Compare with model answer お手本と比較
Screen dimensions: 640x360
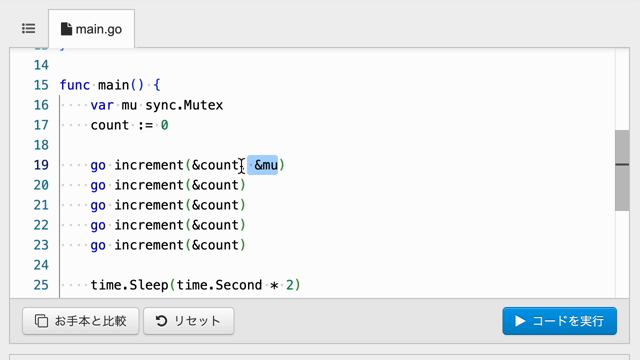tap(81, 321)
